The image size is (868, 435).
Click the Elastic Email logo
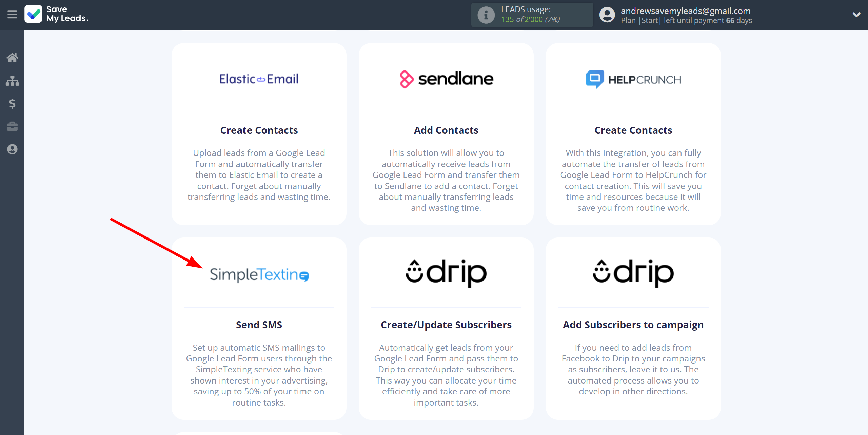point(259,79)
